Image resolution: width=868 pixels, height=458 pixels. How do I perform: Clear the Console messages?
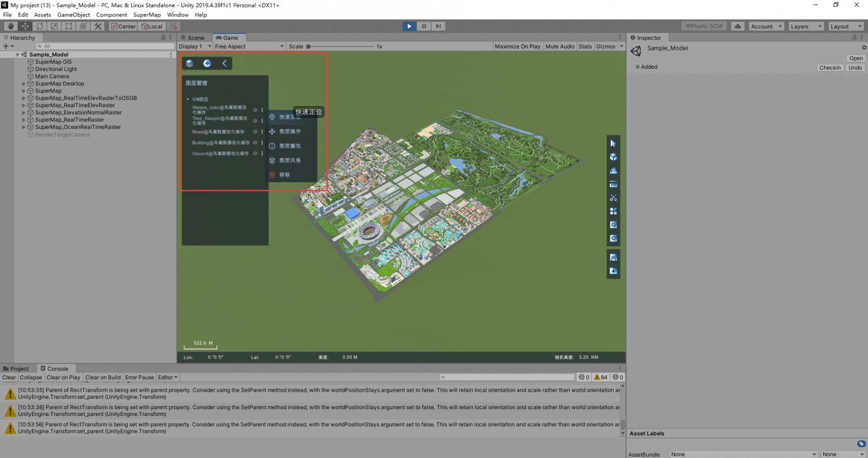(x=9, y=378)
